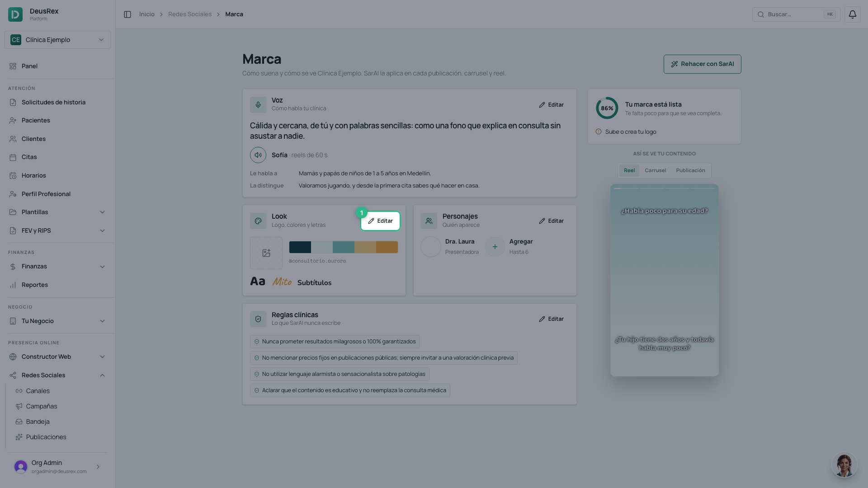
Task: Click the Reglas clínicas shield icon
Action: [258, 319]
